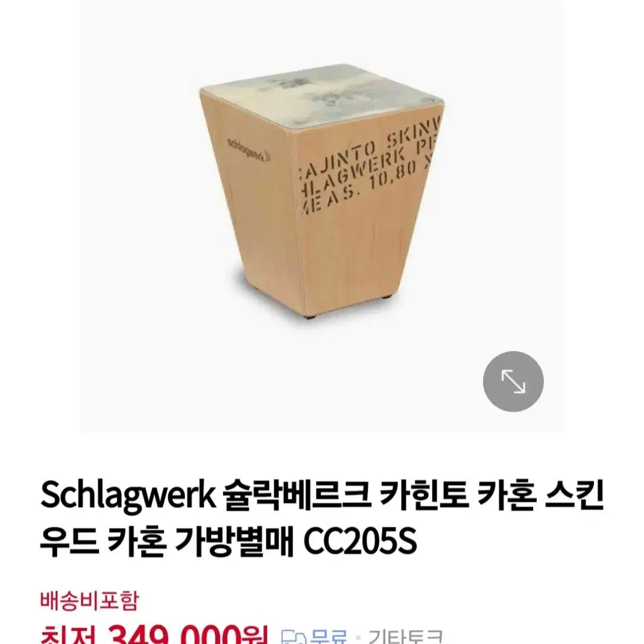The height and width of the screenshot is (644, 644).
Task: Click the free shipping truck icon
Action: pyautogui.click(x=294, y=638)
